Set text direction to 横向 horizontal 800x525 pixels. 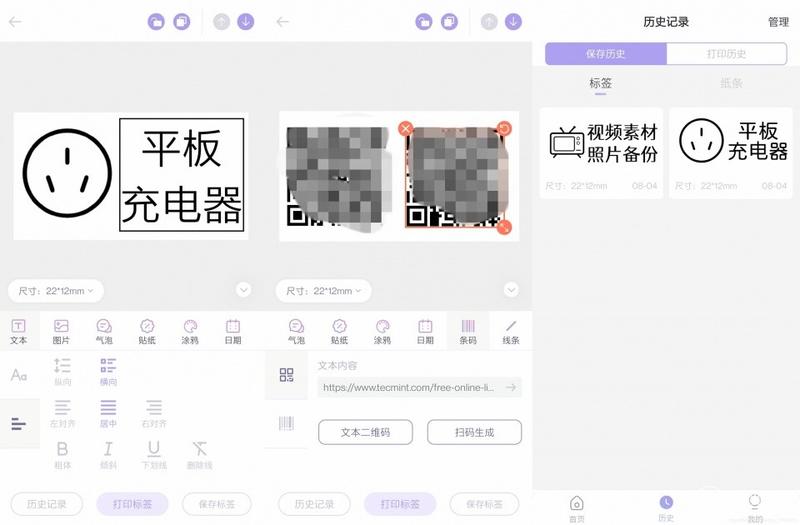click(x=108, y=371)
